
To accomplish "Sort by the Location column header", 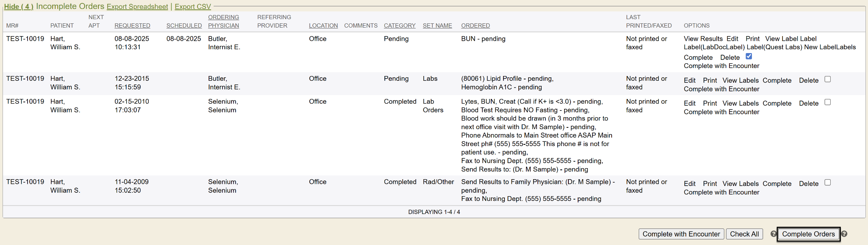I will point(323,25).
